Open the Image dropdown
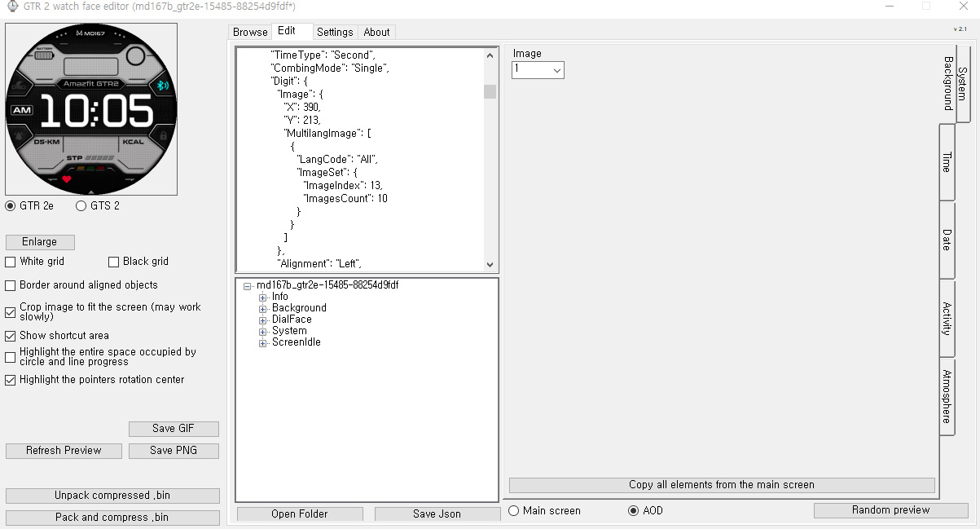Image resolution: width=980 pixels, height=529 pixels. 538,70
